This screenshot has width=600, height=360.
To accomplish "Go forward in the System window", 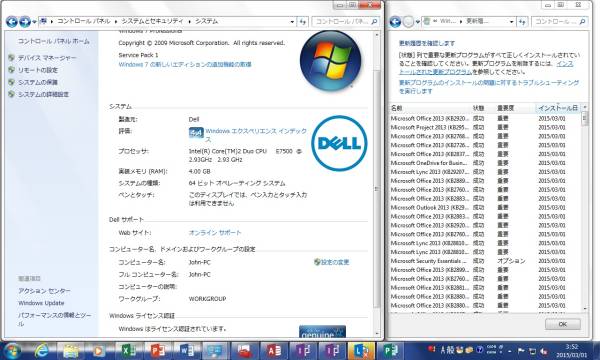I will click(25, 22).
